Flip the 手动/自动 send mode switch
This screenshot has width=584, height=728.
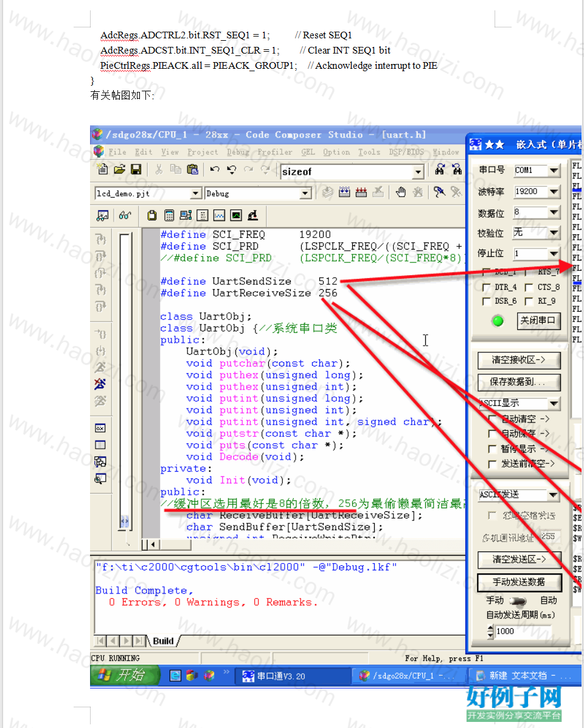(518, 601)
